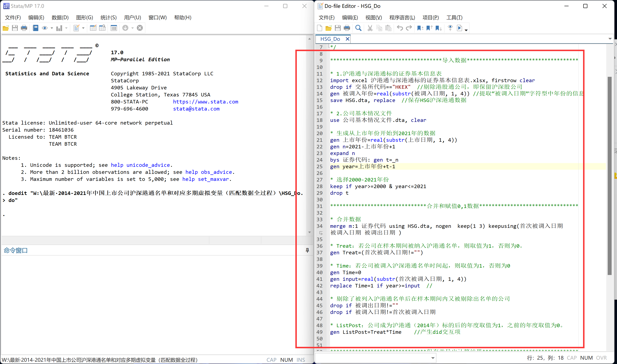Click the Find magnifier in Do-file Editor
Image resolution: width=617 pixels, height=364 pixels.
tap(358, 28)
